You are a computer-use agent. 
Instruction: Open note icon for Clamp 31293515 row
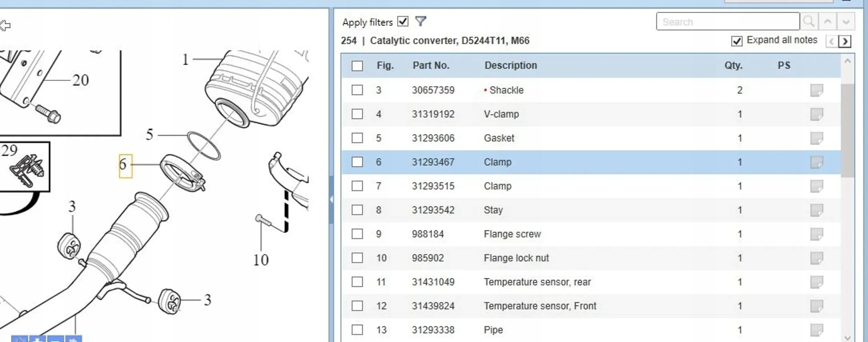[817, 186]
